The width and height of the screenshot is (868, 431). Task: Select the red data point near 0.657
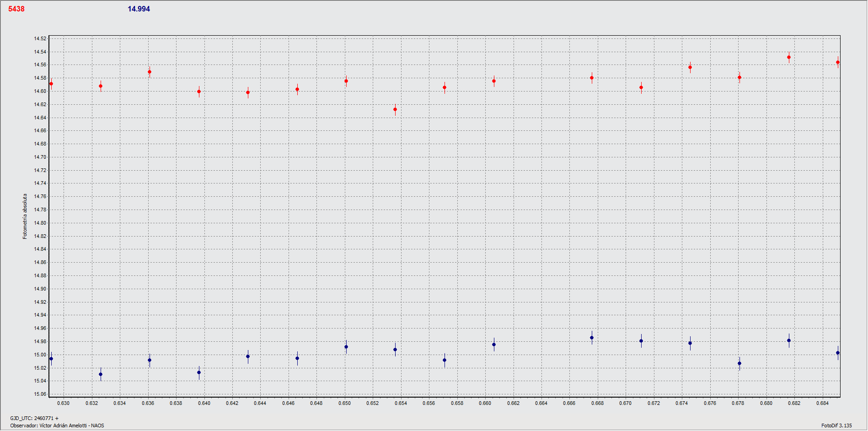click(x=445, y=87)
